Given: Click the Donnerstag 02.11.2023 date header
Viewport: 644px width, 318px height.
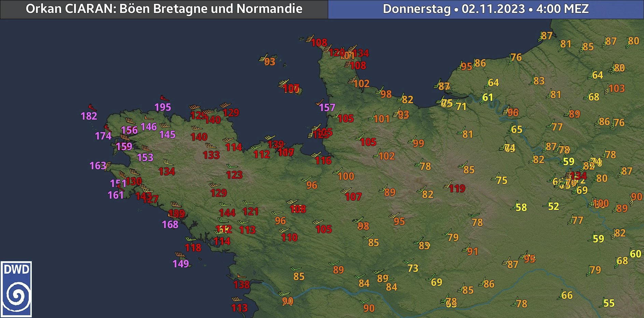Looking at the screenshot, I should click(486, 9).
